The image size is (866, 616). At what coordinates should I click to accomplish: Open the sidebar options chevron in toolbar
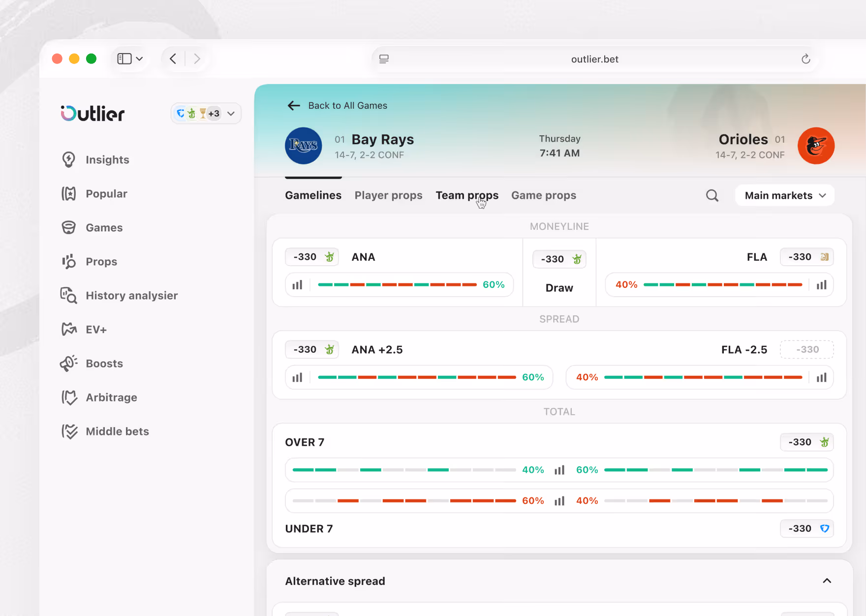[140, 59]
